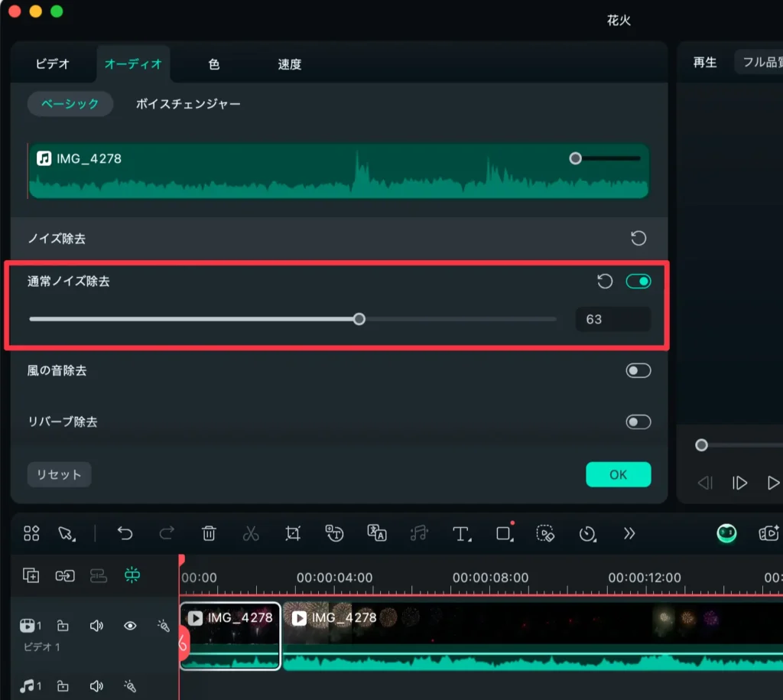
Task: Click the AI assistant robot icon
Action: click(x=726, y=534)
